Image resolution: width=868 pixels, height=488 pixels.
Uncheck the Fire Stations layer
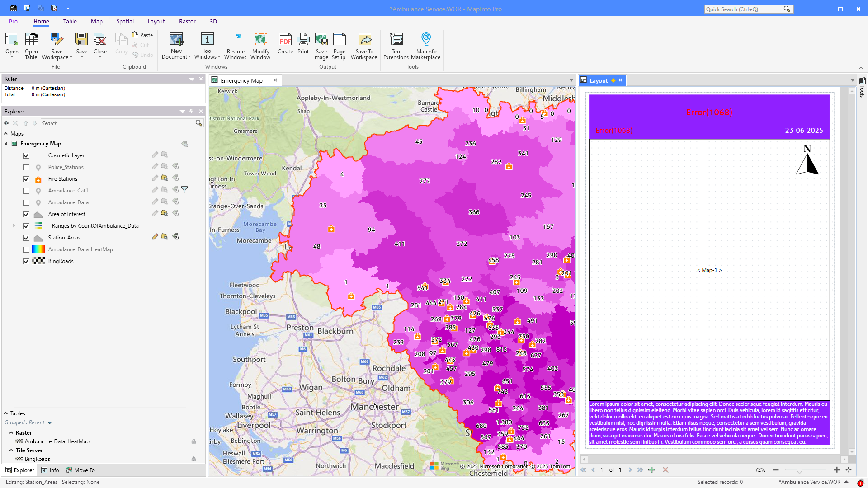[x=26, y=179]
